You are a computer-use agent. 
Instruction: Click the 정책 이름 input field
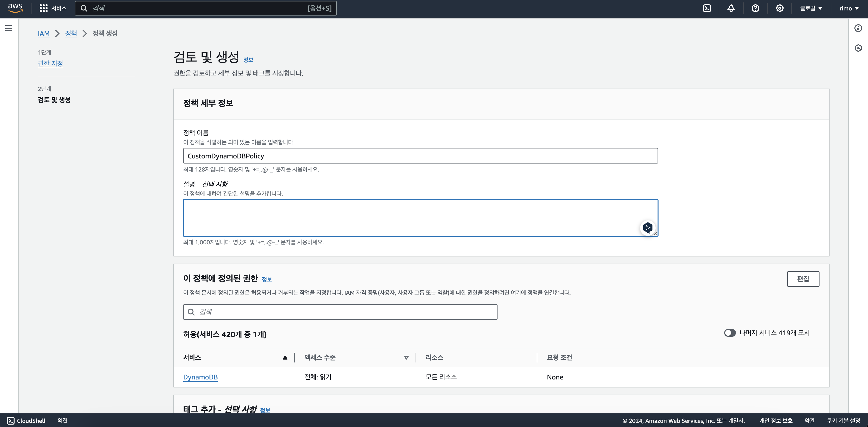click(x=420, y=156)
